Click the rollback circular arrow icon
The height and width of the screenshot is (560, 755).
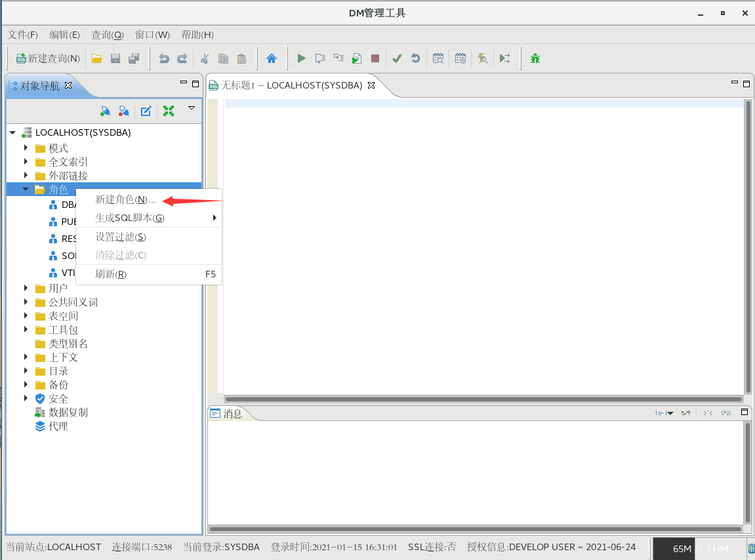pos(415,59)
